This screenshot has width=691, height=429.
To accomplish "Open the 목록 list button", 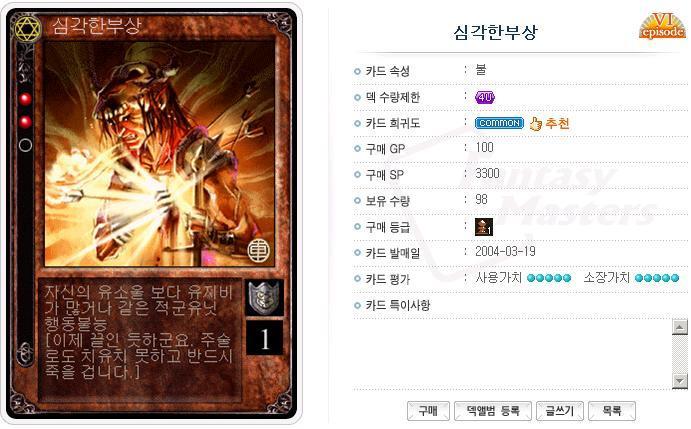I will point(612,411).
